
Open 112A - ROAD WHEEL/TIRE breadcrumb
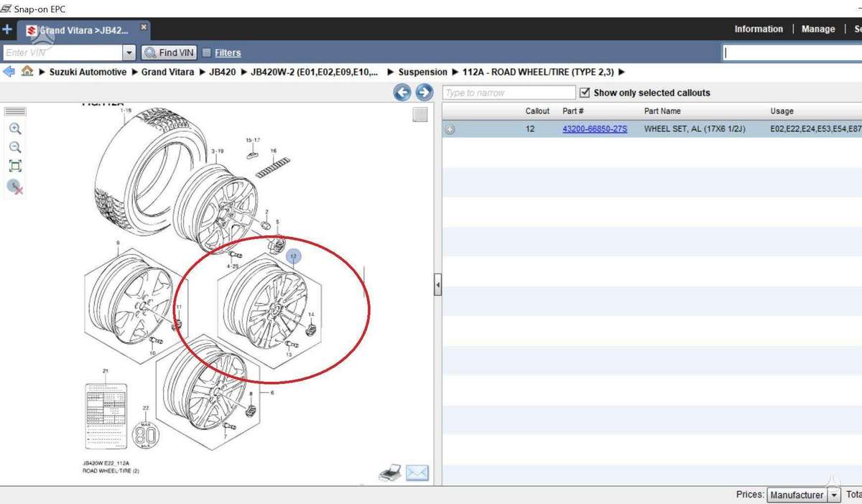538,72
